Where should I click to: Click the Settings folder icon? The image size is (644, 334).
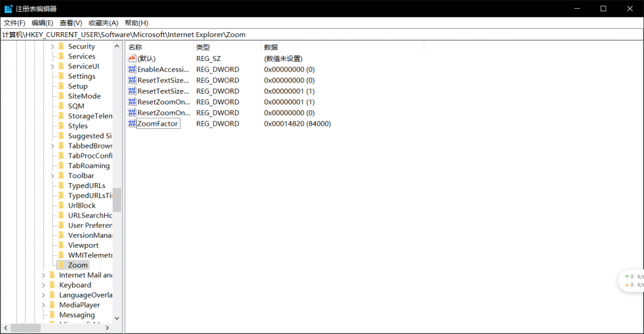click(x=62, y=76)
